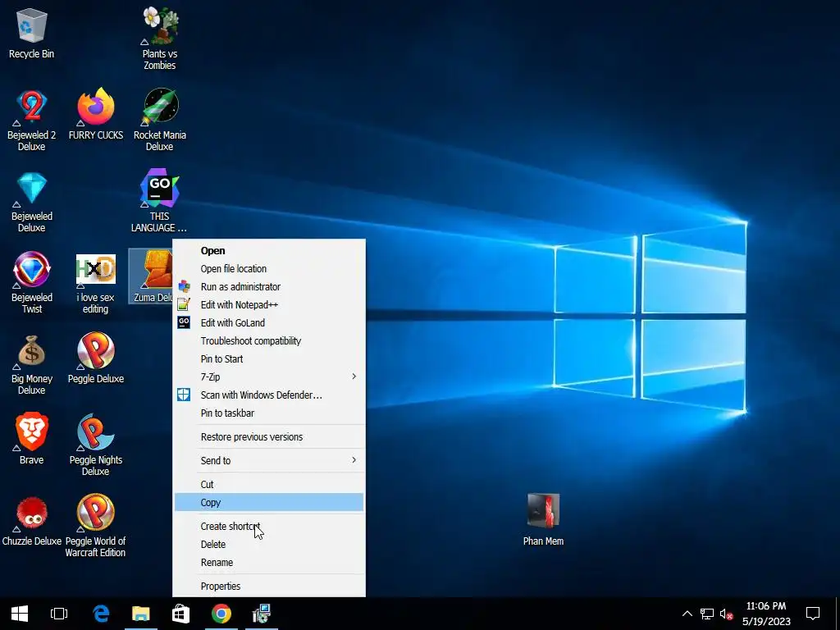Select the Zuma Deluxe desktop icon
Viewport: 840px width, 630px height.
pyautogui.click(x=151, y=276)
